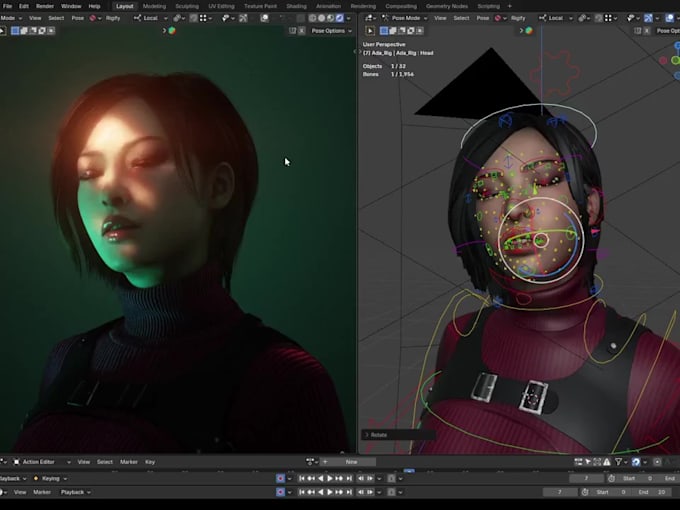Image resolution: width=680 pixels, height=510 pixels.
Task: Play animation in the upper timeline
Action: tap(330, 478)
